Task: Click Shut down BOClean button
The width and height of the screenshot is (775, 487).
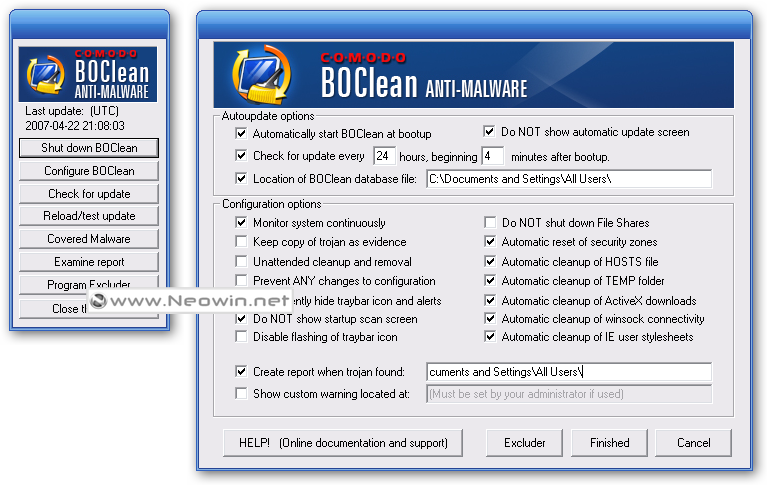Action: coord(89,148)
